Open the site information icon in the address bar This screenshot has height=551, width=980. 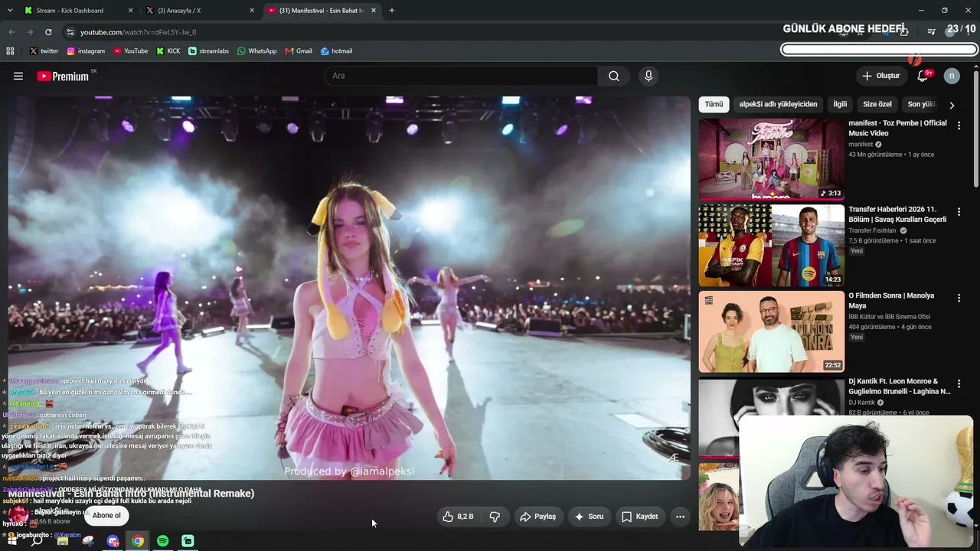[x=70, y=32]
